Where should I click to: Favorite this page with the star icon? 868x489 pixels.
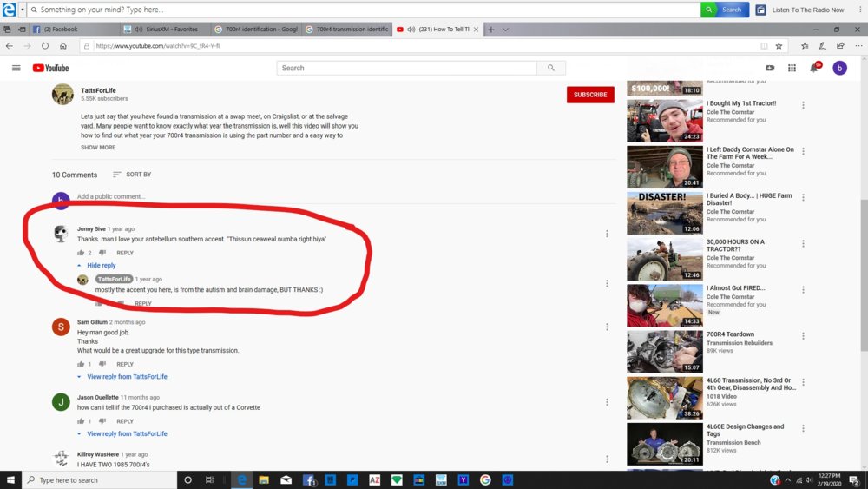click(x=779, y=46)
